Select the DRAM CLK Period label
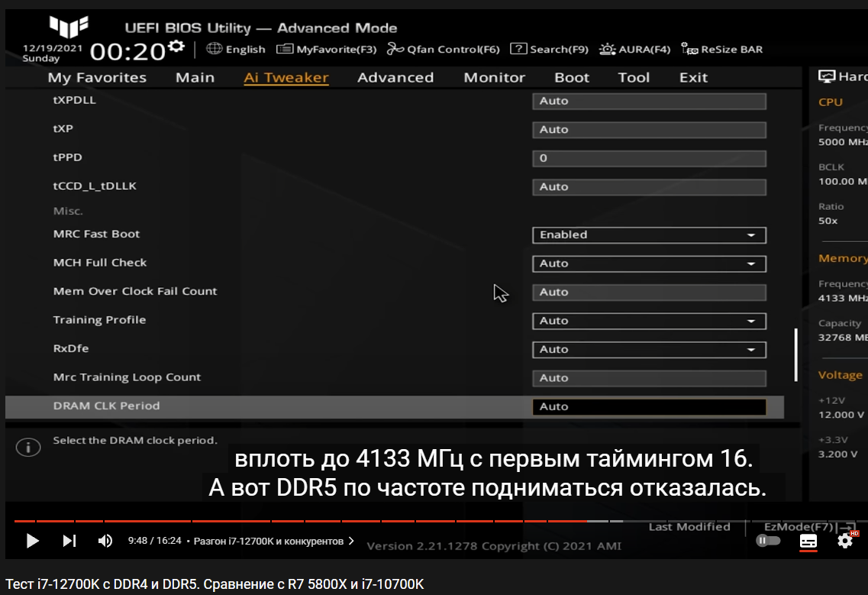 point(106,406)
